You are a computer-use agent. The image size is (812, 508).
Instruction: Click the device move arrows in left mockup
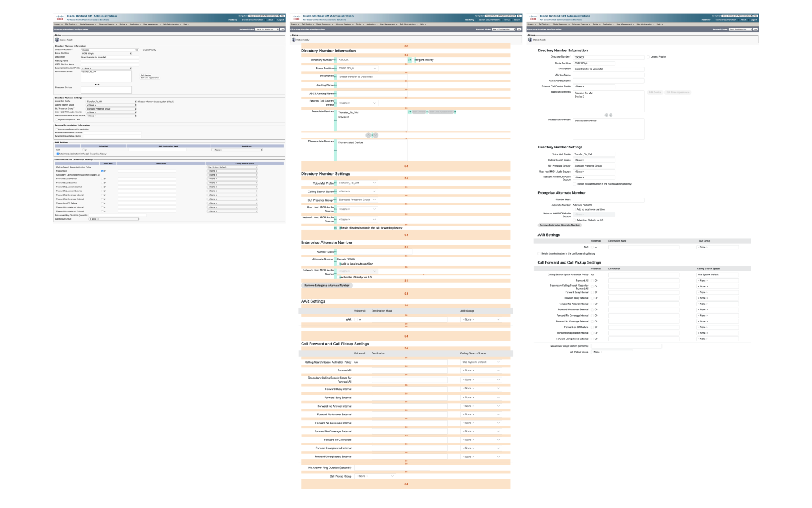tap(97, 84)
